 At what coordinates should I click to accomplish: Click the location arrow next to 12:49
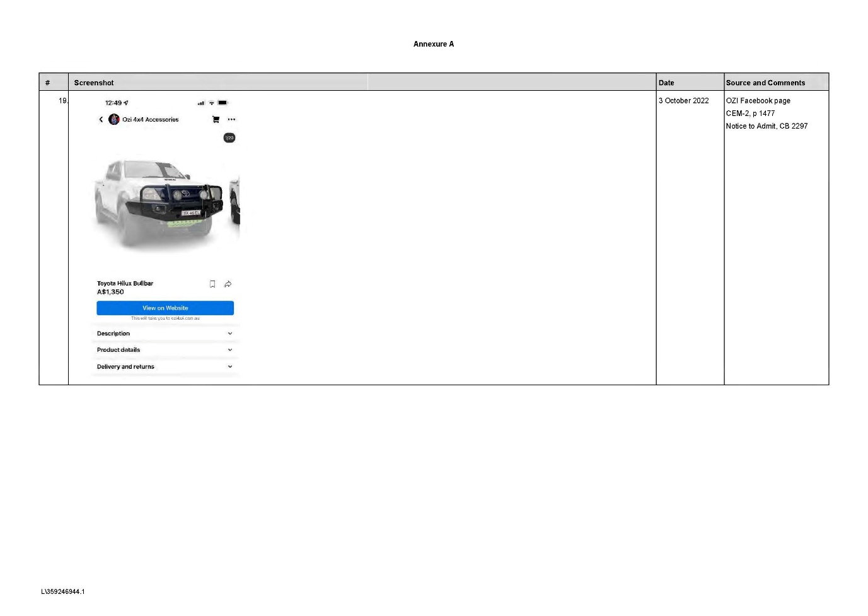(126, 103)
